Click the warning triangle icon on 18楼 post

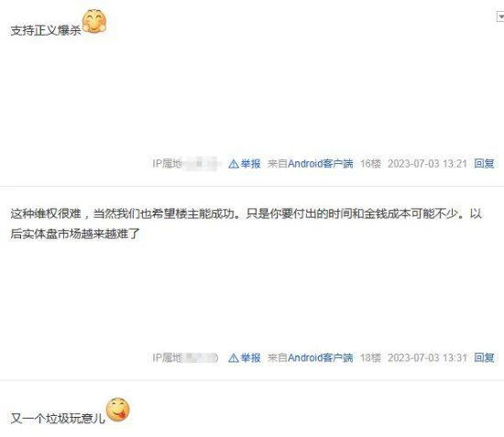[234, 358]
